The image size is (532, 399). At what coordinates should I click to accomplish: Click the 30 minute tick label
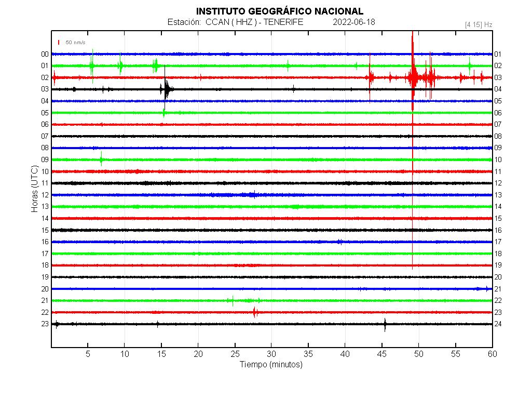[271, 354]
